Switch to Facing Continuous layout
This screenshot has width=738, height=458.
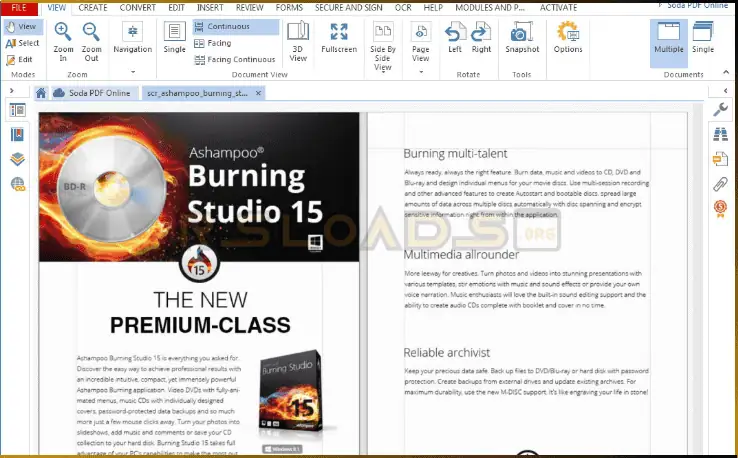233,60
